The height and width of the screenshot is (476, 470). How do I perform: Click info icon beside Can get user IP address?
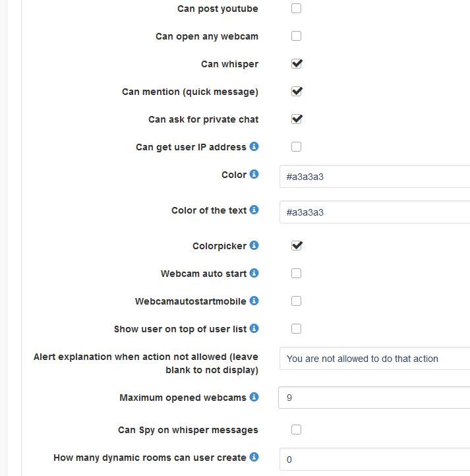click(254, 146)
